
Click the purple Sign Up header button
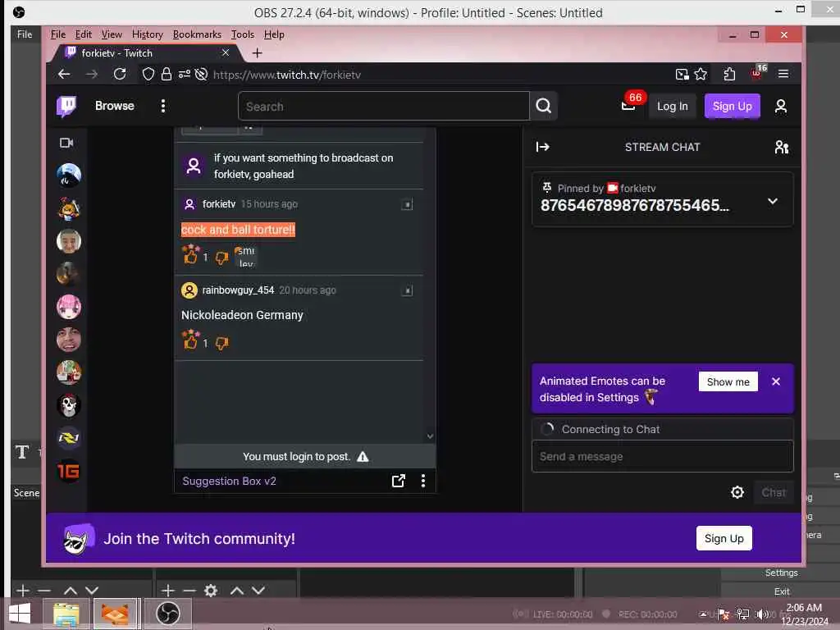tap(732, 106)
